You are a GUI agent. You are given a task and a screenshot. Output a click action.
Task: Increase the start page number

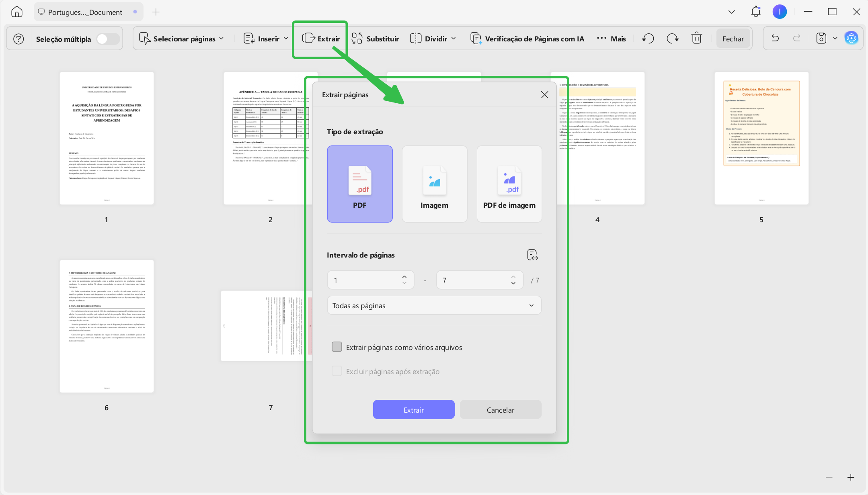(404, 277)
